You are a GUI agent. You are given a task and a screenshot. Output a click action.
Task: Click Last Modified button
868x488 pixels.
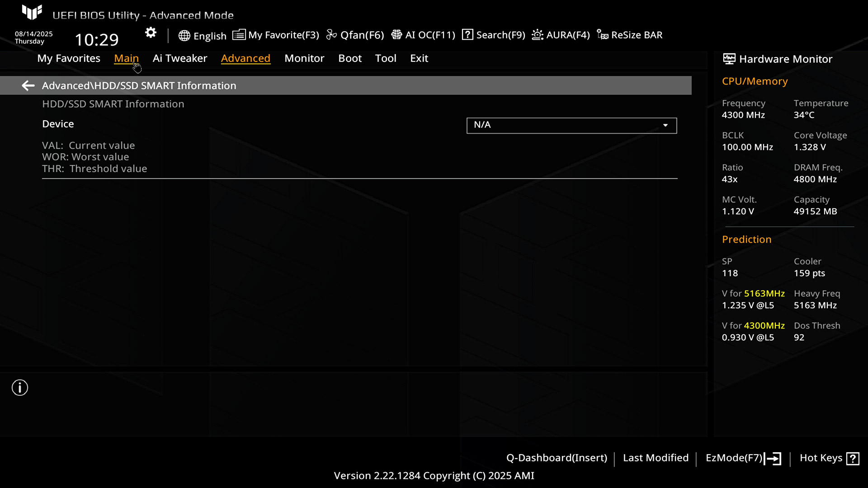point(656,458)
